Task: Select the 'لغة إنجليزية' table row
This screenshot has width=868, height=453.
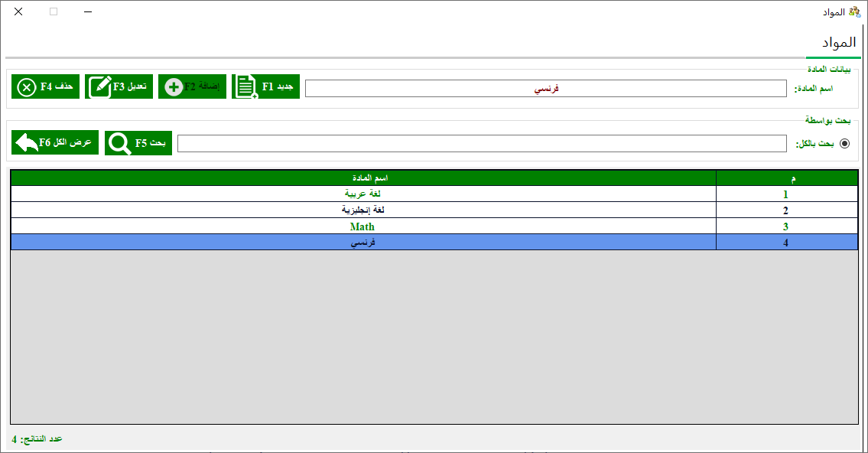Action: click(x=363, y=210)
